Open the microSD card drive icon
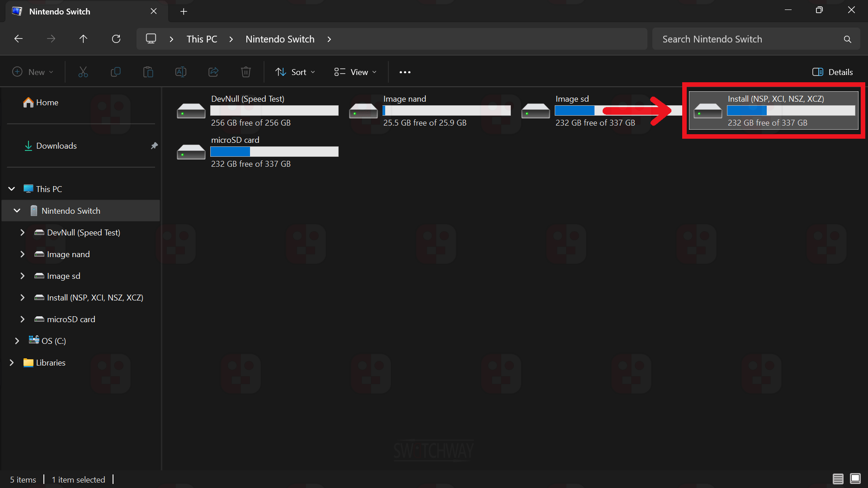 click(x=191, y=152)
